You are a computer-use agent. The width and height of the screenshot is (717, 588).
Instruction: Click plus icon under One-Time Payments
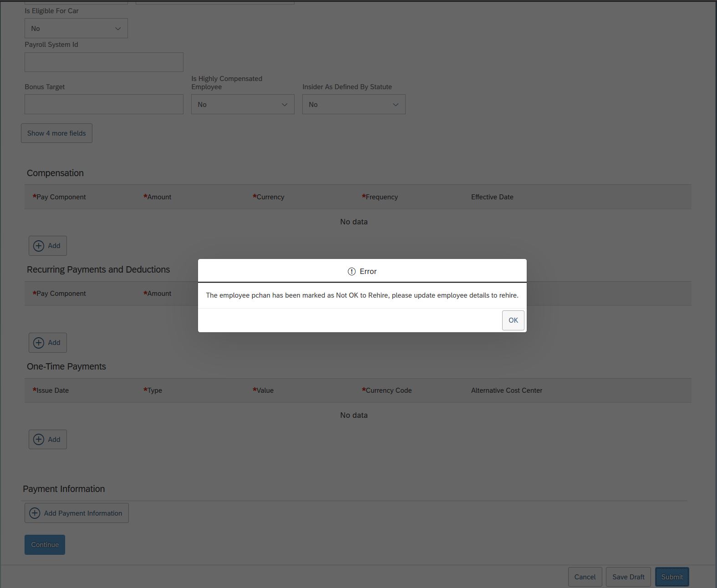[39, 439]
